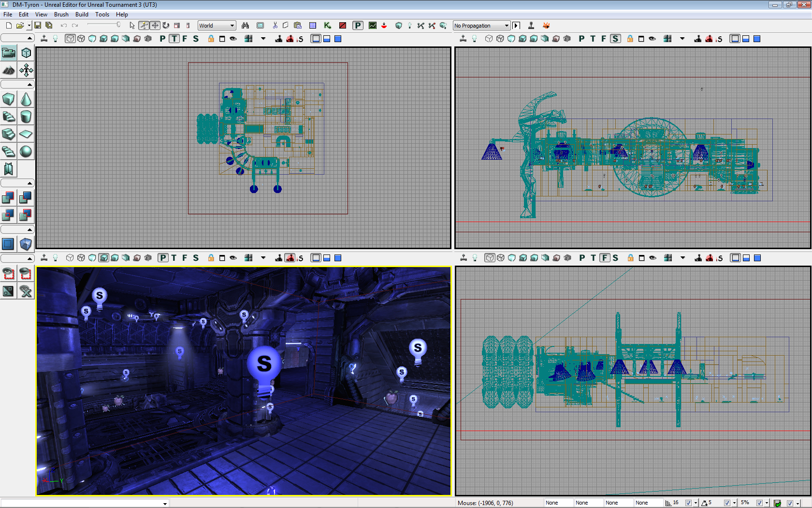Viewport: 812px width, 508px height.
Task: Click Play in Editor button beside No Propagation
Action: tap(516, 26)
